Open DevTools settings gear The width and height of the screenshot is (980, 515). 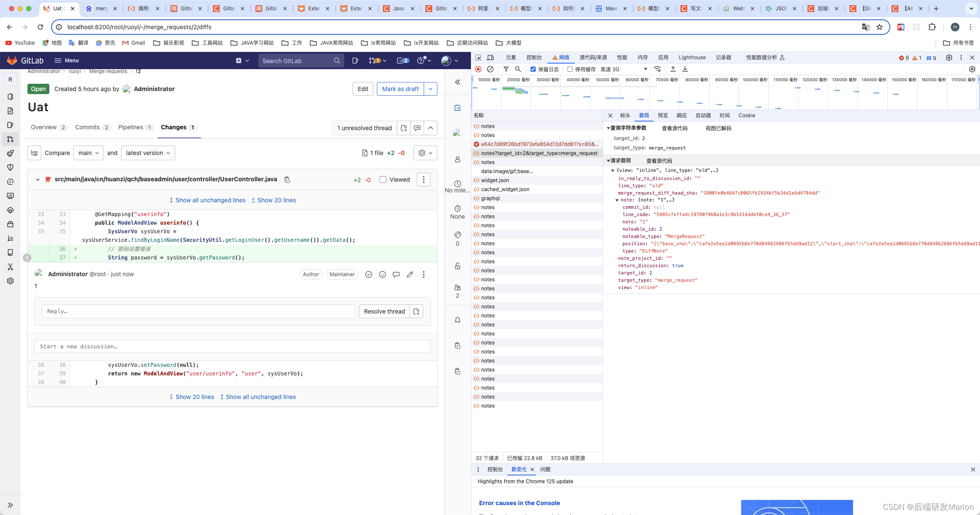949,58
